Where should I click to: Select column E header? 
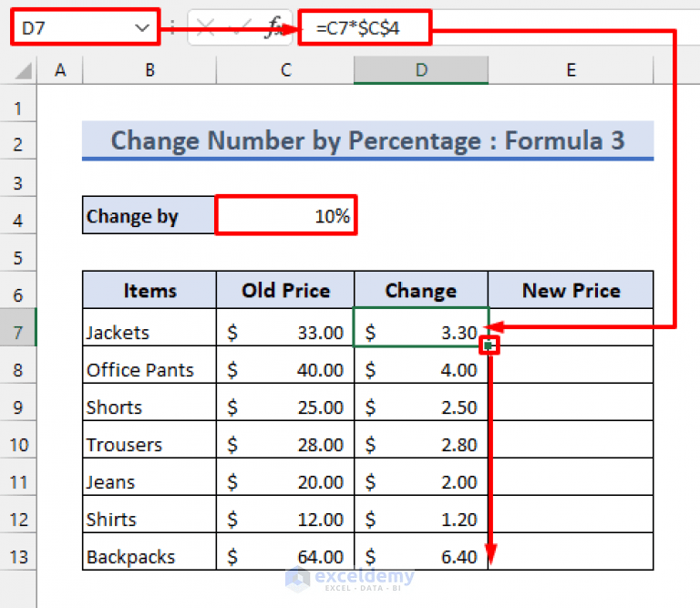(x=571, y=70)
